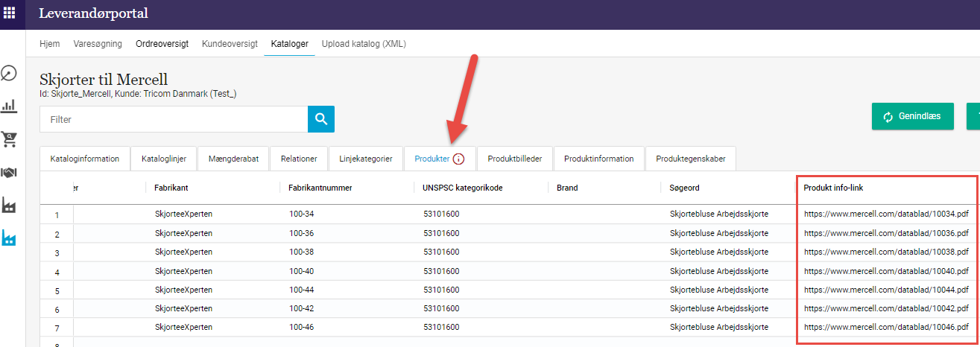Open the app grid launcher icon
Viewport: 980px width, 347px height.
[10, 13]
